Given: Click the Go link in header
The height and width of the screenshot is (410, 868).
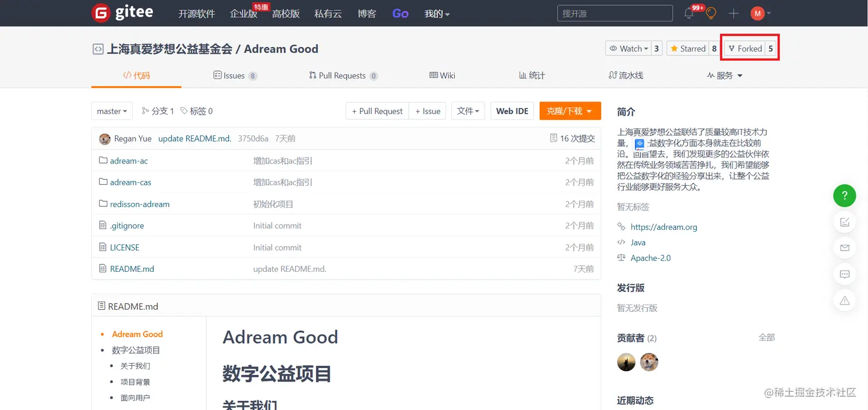Looking at the screenshot, I should (x=400, y=14).
